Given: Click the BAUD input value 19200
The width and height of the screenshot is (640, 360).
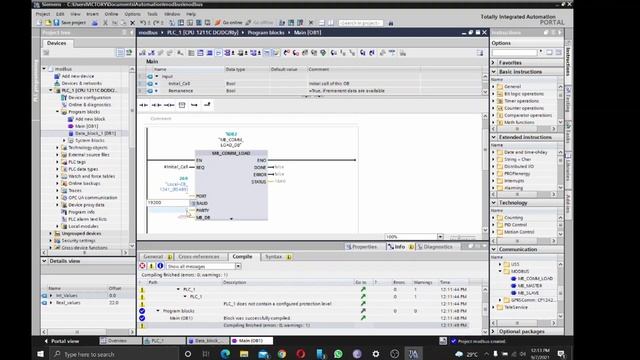Looking at the screenshot, I should (x=168, y=202).
